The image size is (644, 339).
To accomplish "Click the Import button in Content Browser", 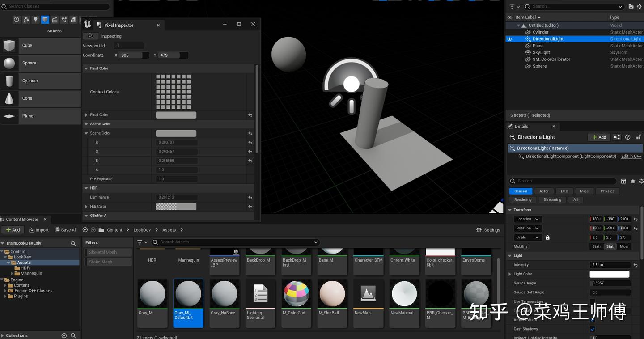I will (x=39, y=230).
